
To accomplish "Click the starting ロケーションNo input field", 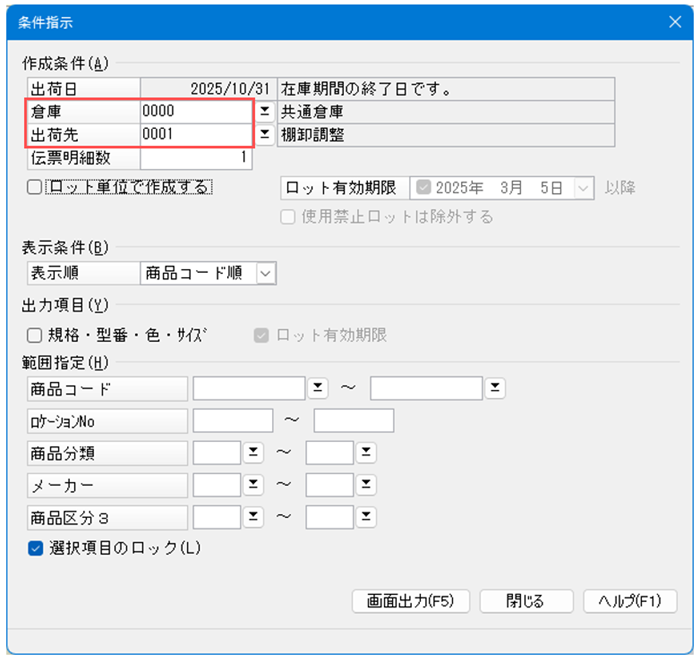I will click(x=233, y=421).
